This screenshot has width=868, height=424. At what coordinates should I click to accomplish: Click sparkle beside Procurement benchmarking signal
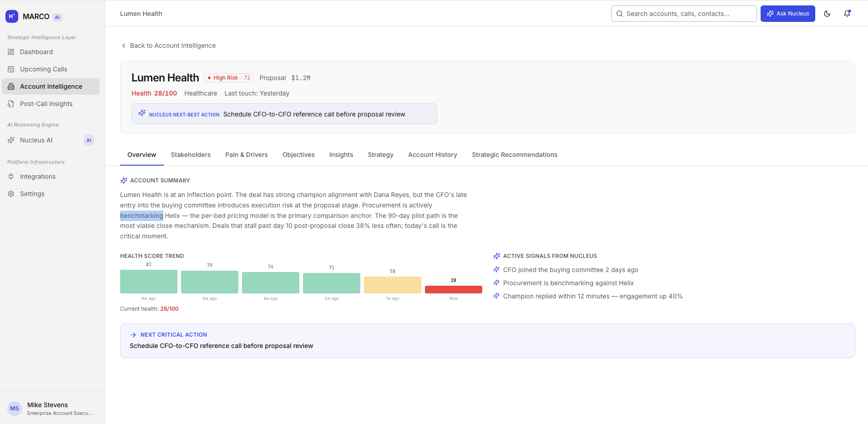[496, 283]
